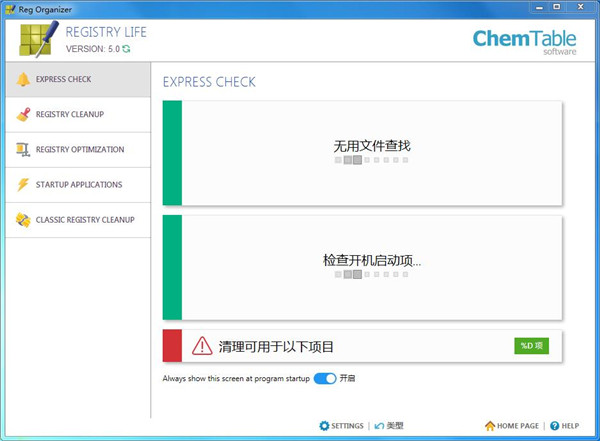Click the 类型 link in the bottom bar

coord(394,426)
